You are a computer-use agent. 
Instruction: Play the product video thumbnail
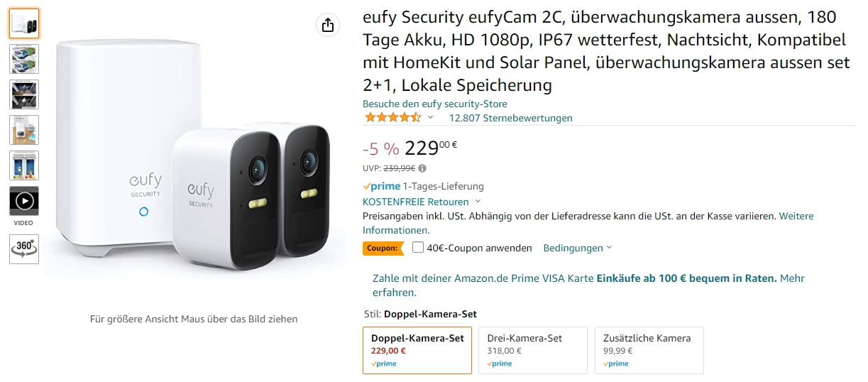pyautogui.click(x=24, y=202)
